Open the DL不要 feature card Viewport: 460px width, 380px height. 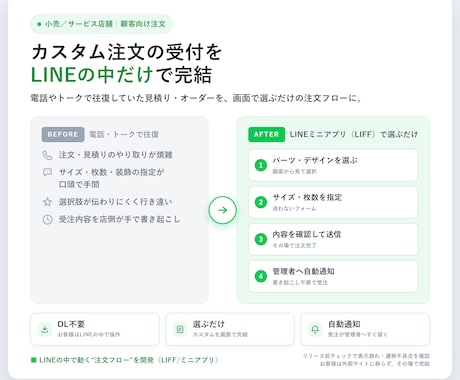[x=95, y=329]
